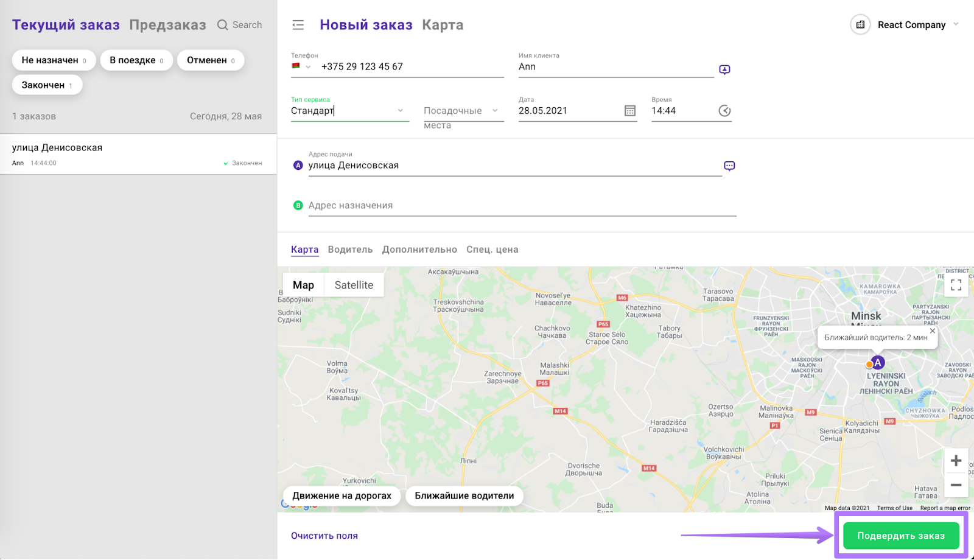Zoom out on the map
This screenshot has width=974, height=560.
click(x=956, y=485)
